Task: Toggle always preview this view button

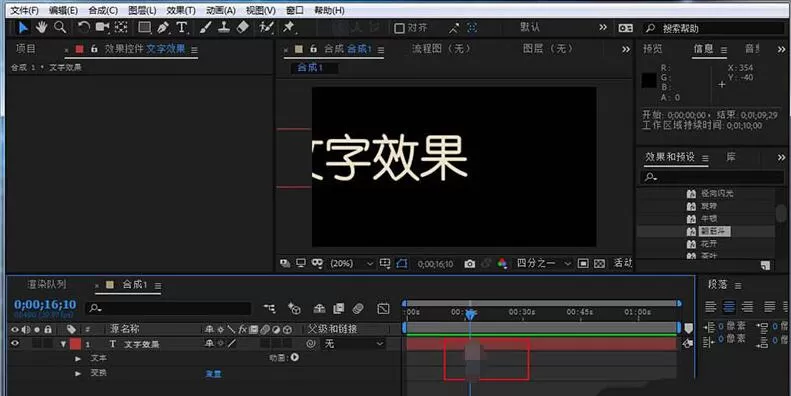Action: click(285, 263)
